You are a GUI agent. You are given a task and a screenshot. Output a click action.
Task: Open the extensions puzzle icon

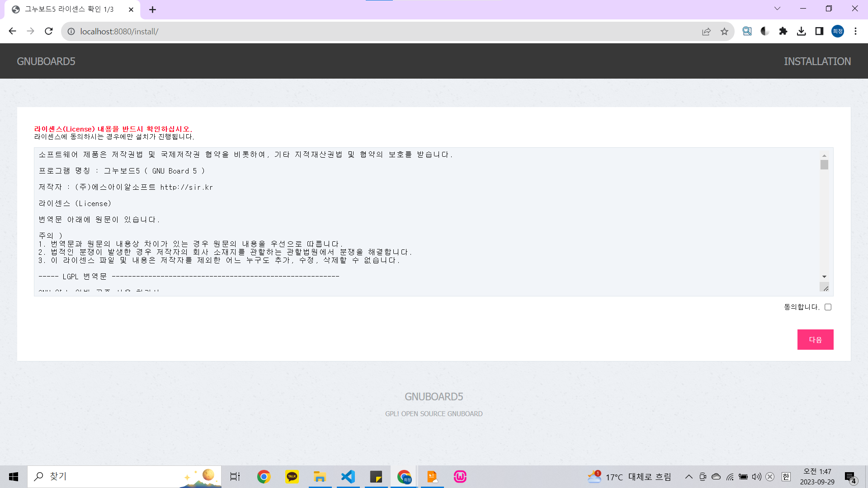(x=783, y=31)
